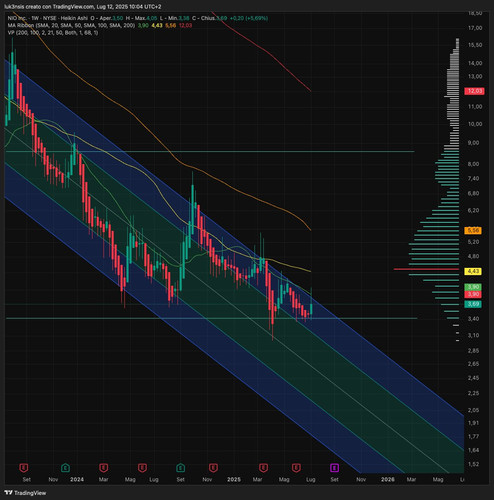Click the 17,00 price axis label
The height and width of the screenshot is (500, 494).
click(475, 28)
